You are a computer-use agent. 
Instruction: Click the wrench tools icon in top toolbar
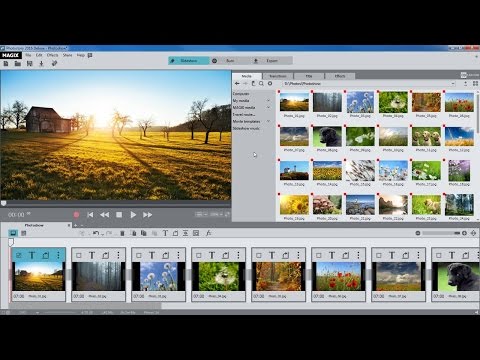point(54,63)
